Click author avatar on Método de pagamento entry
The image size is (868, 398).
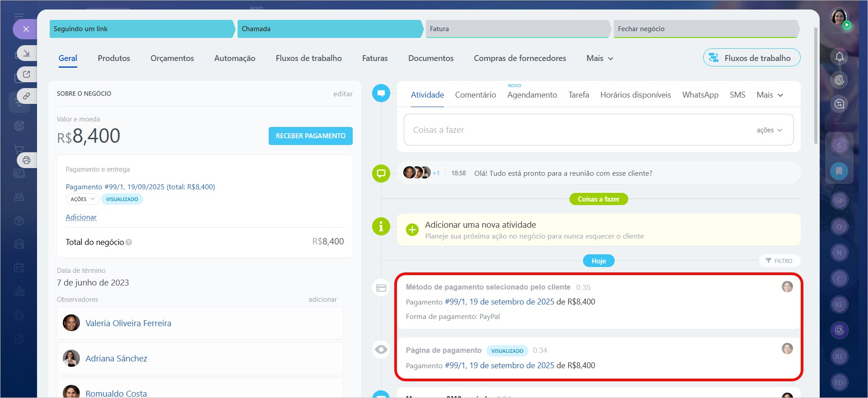(787, 286)
